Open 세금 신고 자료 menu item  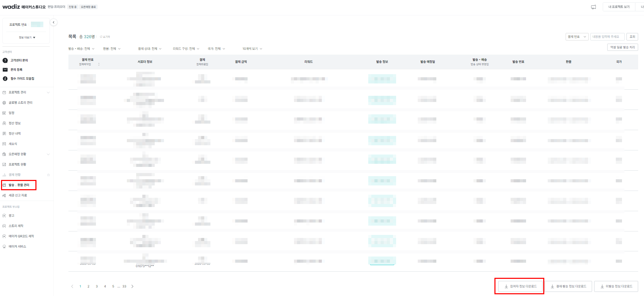pyautogui.click(x=18, y=195)
